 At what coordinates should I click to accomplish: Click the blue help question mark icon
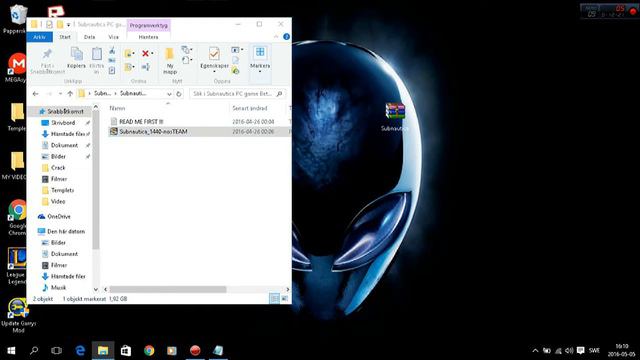point(287,37)
